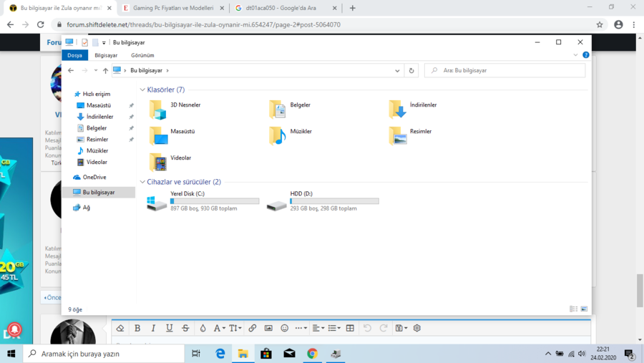Click the Explorer refresh button
Screen dimensions: 644x363
[411, 71]
